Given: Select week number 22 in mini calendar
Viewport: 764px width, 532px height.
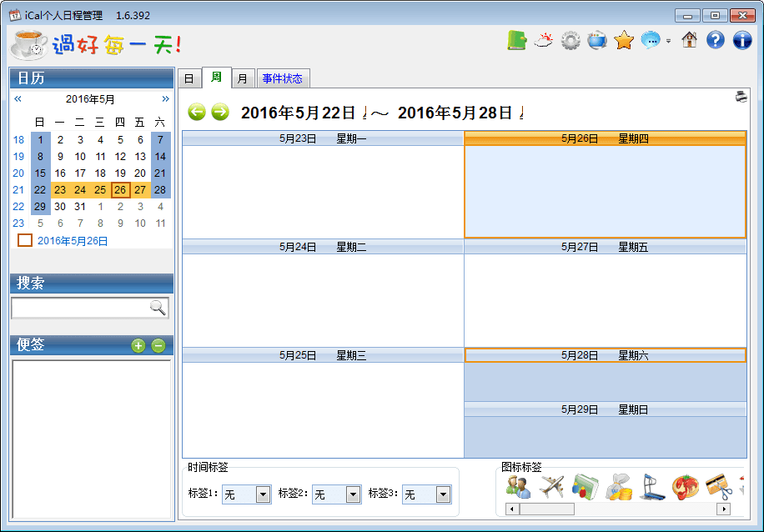Looking at the screenshot, I should tap(18, 206).
